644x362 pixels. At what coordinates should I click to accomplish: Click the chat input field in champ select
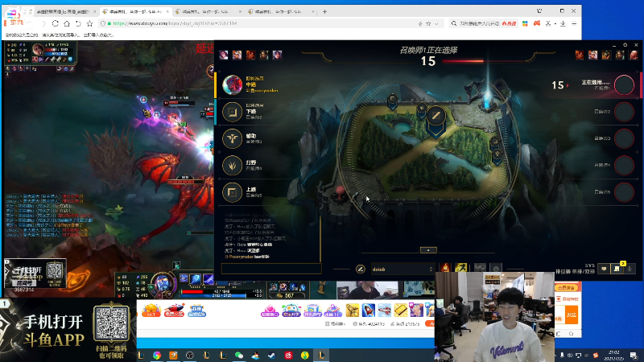click(271, 269)
